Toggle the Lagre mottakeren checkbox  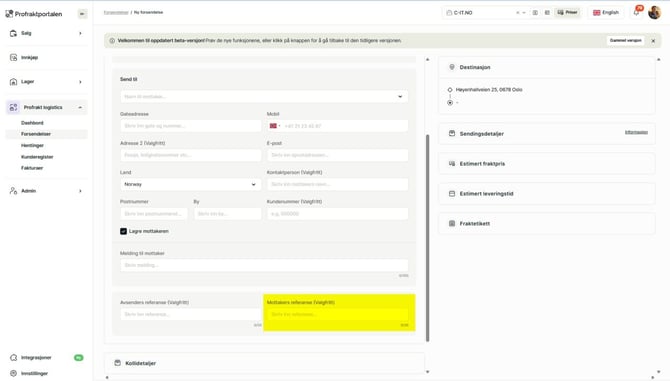pyautogui.click(x=123, y=231)
